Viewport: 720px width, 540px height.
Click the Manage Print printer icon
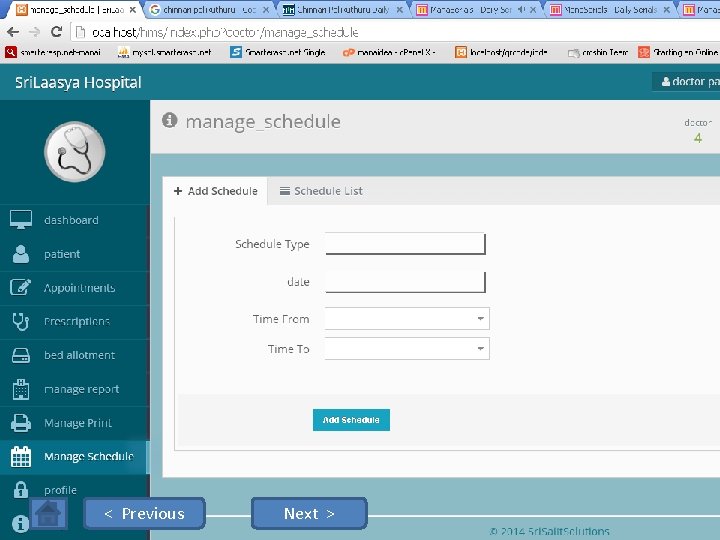[21, 422]
